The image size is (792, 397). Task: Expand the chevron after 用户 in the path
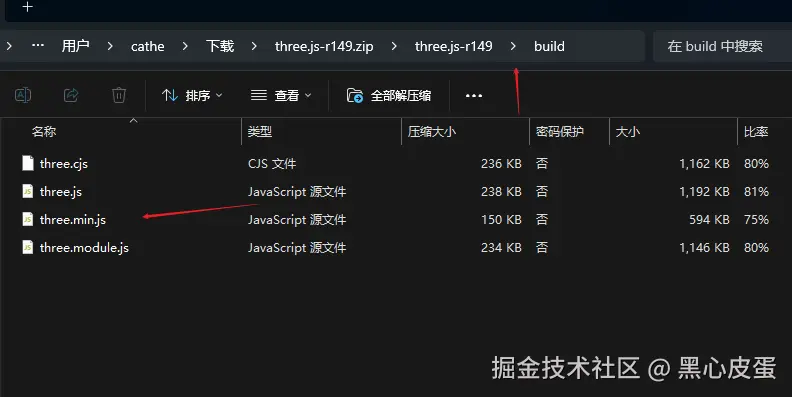(110, 46)
